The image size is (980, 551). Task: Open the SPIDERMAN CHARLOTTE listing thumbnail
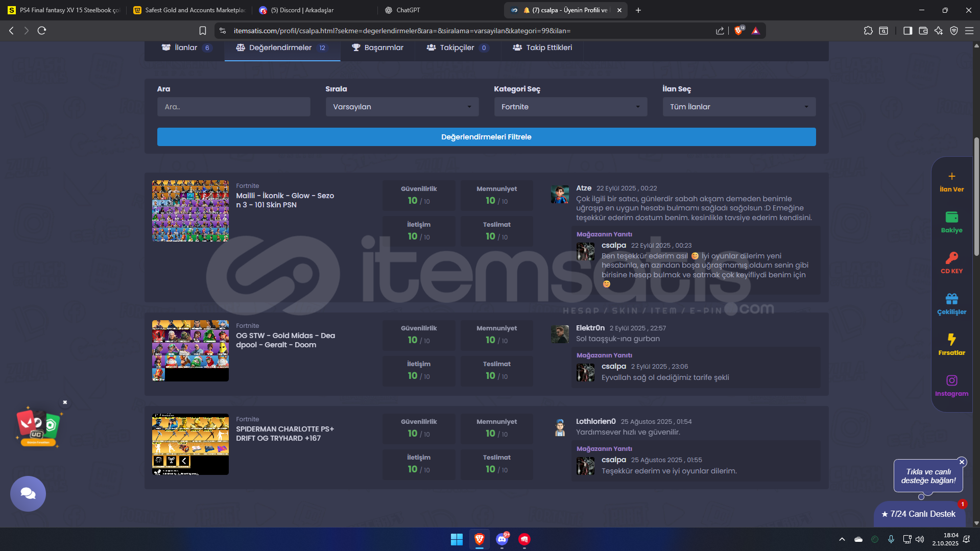pyautogui.click(x=190, y=444)
